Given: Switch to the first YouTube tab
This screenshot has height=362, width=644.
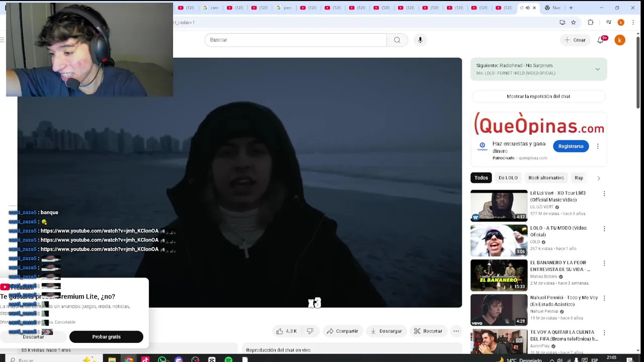Looking at the screenshot, I should click(187, 8).
